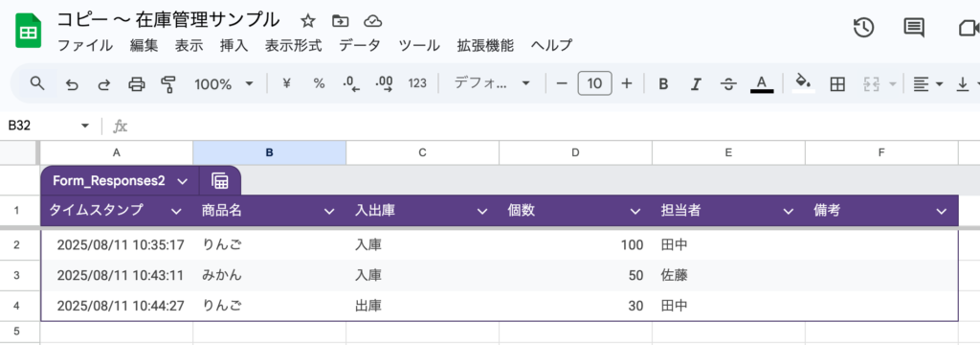980x345 pixels.
Task: Open the fill color paint bucket
Action: (x=803, y=82)
